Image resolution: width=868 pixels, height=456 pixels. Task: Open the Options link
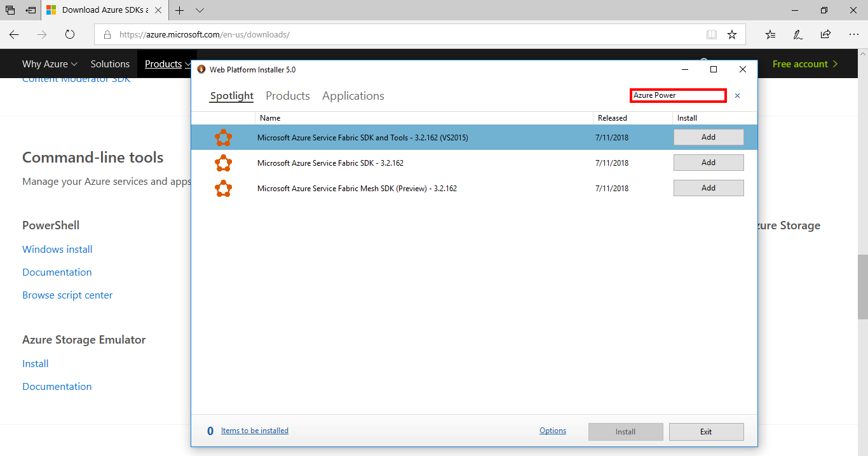[553, 431]
